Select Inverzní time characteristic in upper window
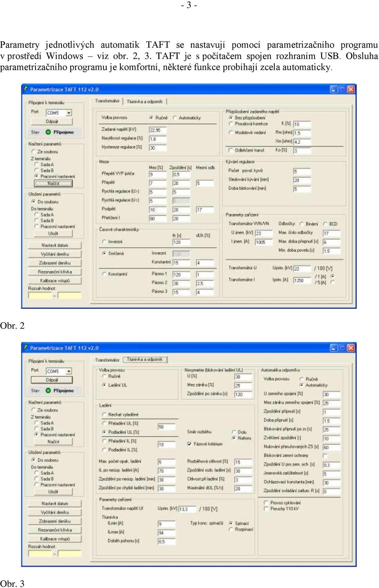Screen dimensions: 379x588 pos(104,241)
